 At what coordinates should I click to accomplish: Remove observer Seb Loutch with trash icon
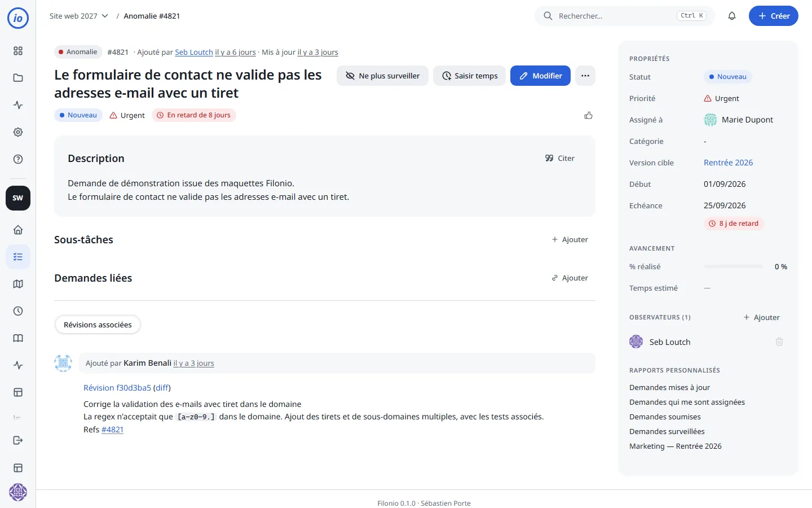(779, 341)
